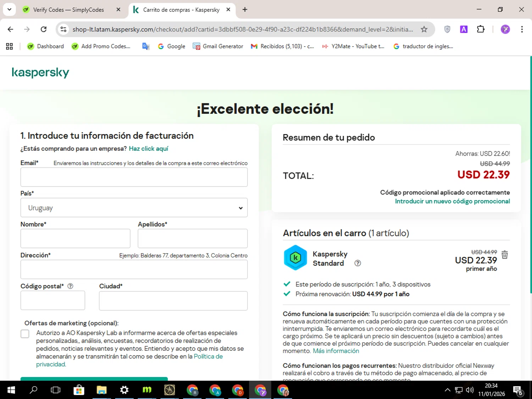
Task: Show hidden system tray icons
Action: tap(448, 390)
